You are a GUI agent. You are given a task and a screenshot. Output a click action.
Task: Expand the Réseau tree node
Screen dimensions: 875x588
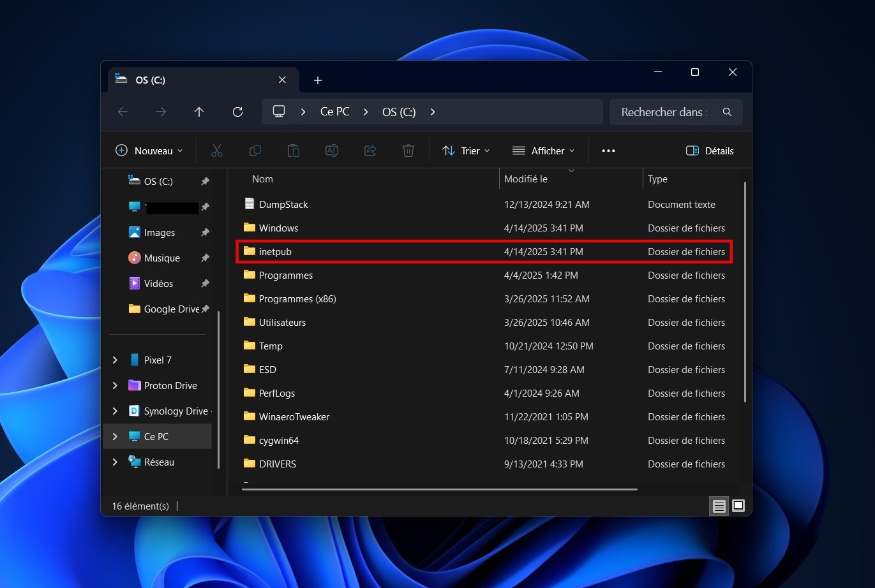pos(115,462)
